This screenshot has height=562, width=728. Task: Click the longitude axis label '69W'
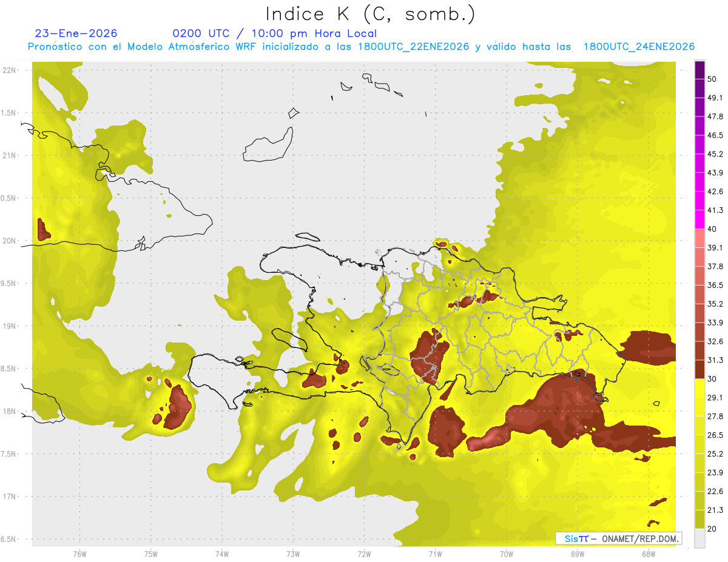point(577,554)
